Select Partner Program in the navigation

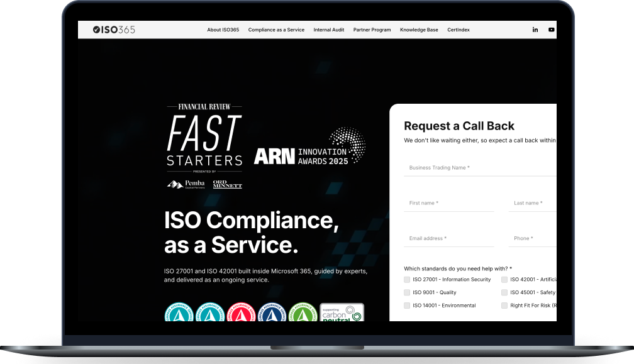click(372, 30)
